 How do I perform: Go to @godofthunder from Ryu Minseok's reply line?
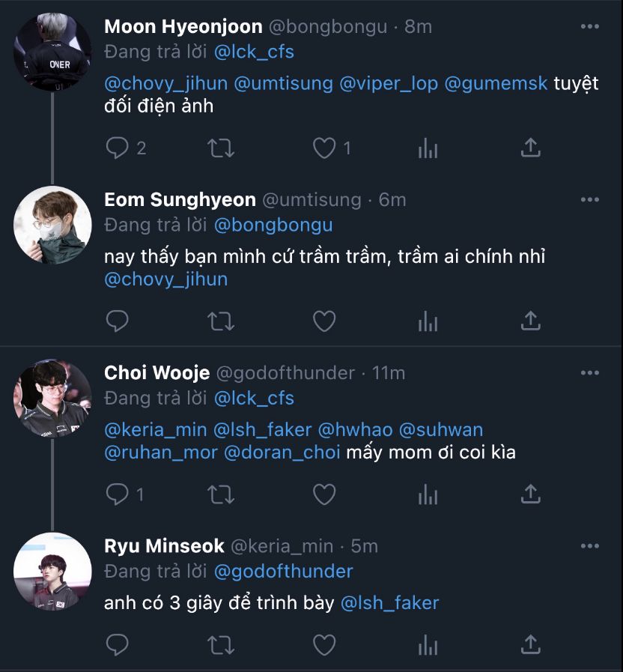[x=283, y=572]
